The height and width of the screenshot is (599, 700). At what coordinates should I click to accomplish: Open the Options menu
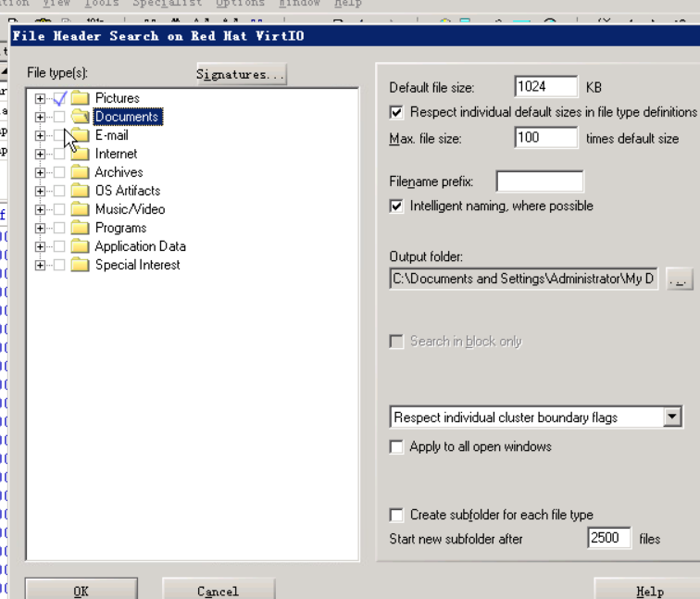tap(240, 3)
